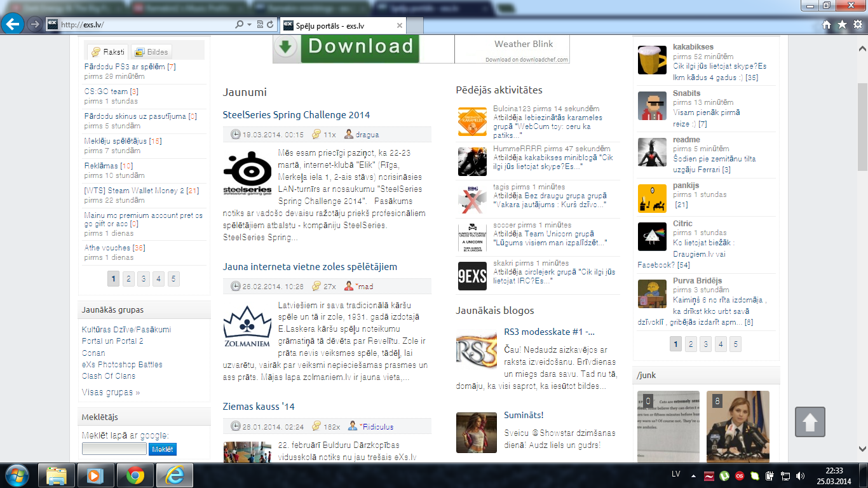Screen dimensions: 868x488
Task: Open Kultūras Dzīve/Pasākumi group
Action: pos(126,330)
